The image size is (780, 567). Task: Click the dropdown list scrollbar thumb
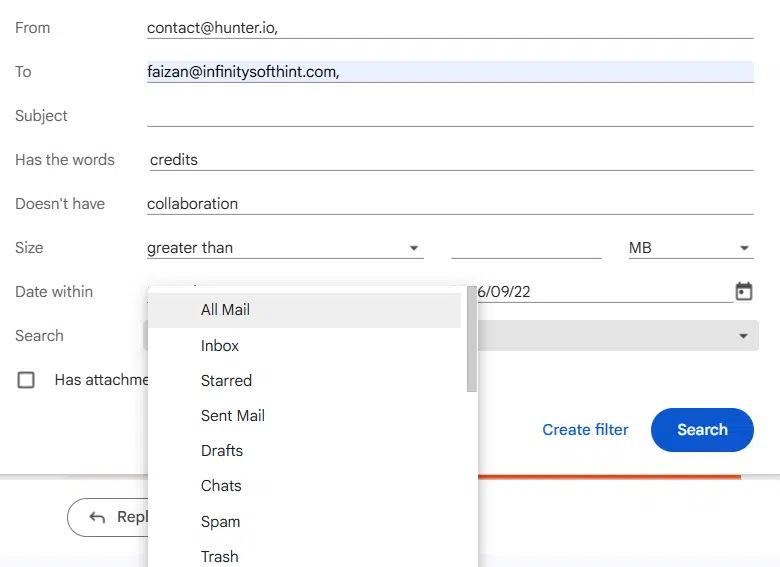click(x=472, y=339)
